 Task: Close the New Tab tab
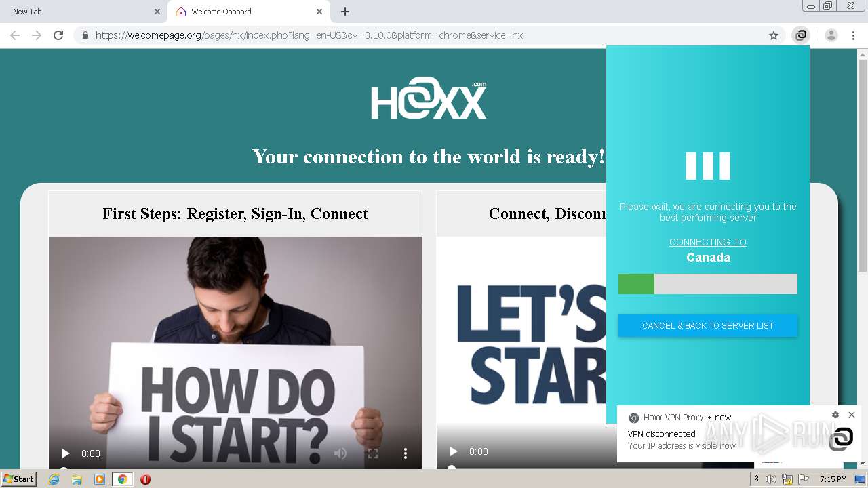[157, 12]
